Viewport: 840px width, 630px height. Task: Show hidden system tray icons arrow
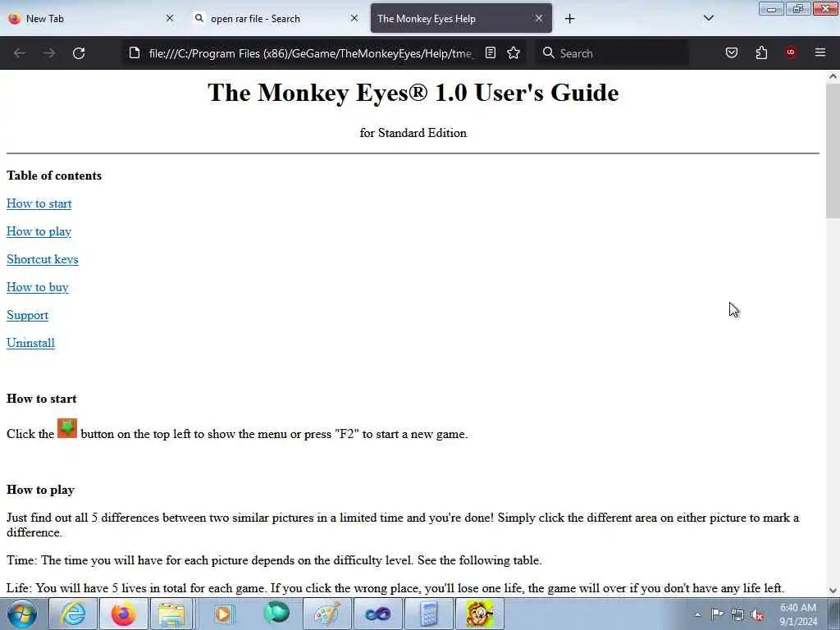click(x=697, y=615)
